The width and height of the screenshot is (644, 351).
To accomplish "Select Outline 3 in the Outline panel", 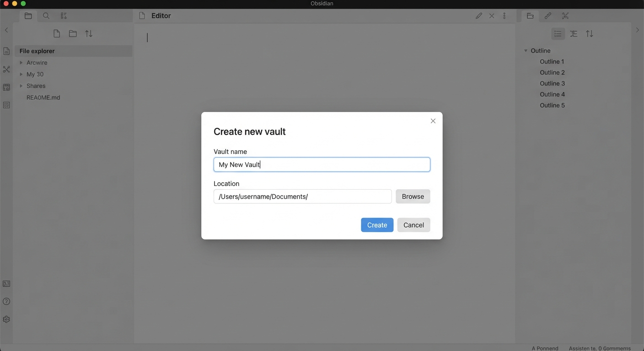I will click(552, 83).
